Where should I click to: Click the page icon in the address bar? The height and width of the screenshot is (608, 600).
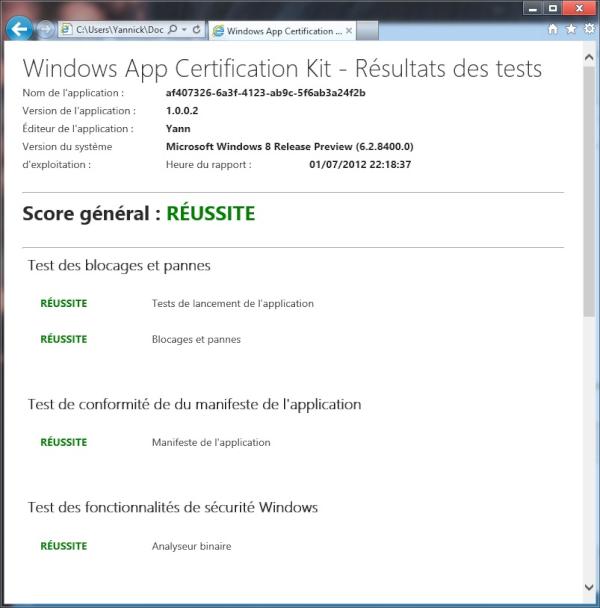(67, 29)
